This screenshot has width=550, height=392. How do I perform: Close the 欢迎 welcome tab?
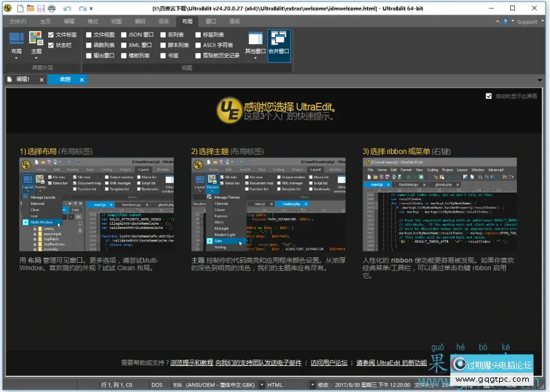[82, 80]
